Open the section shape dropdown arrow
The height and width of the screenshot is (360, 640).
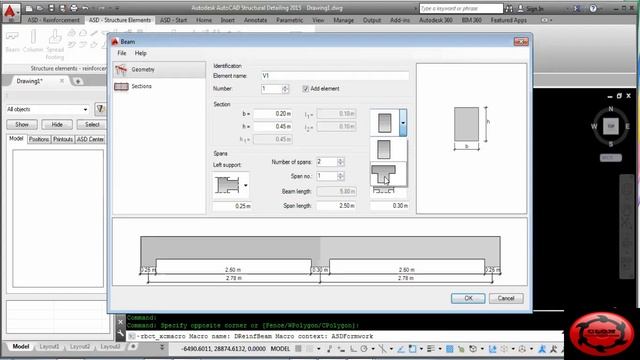click(x=403, y=122)
